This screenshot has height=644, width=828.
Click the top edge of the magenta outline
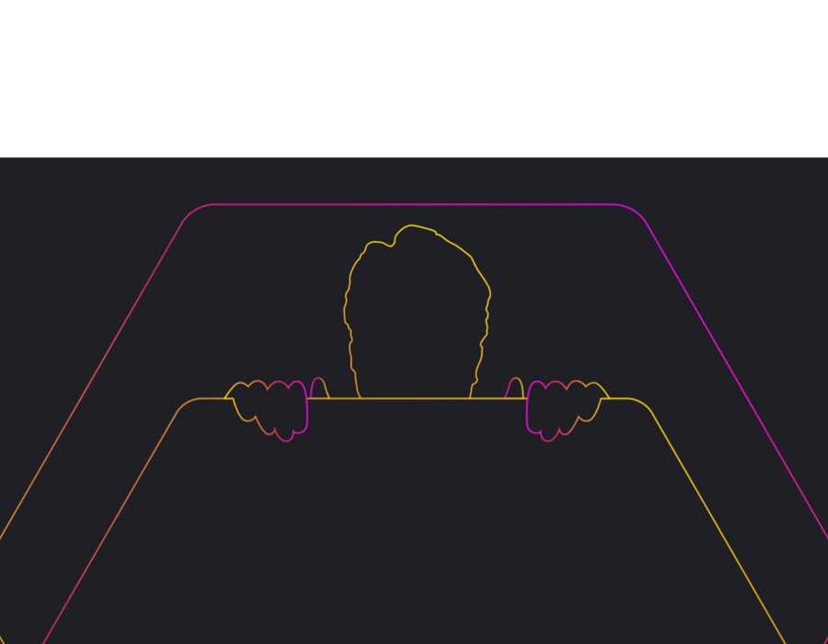414,204
